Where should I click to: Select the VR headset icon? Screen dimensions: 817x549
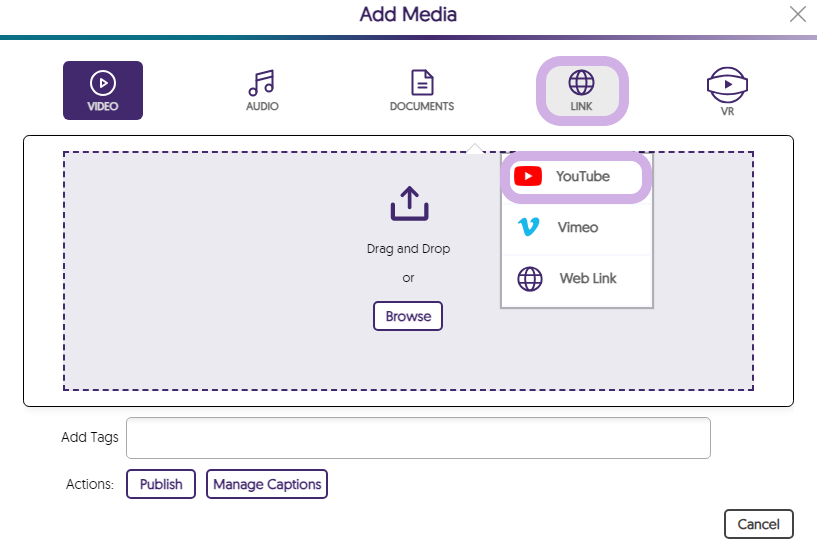pos(727,84)
